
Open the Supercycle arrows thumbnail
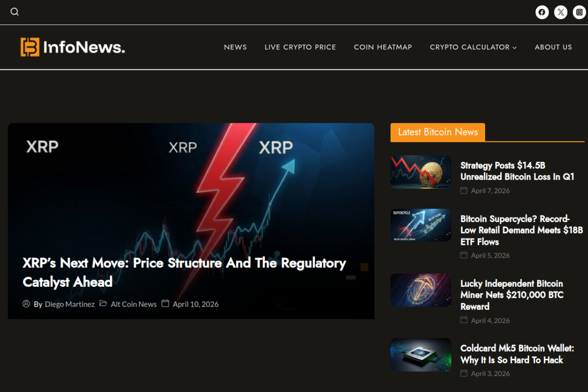421,225
